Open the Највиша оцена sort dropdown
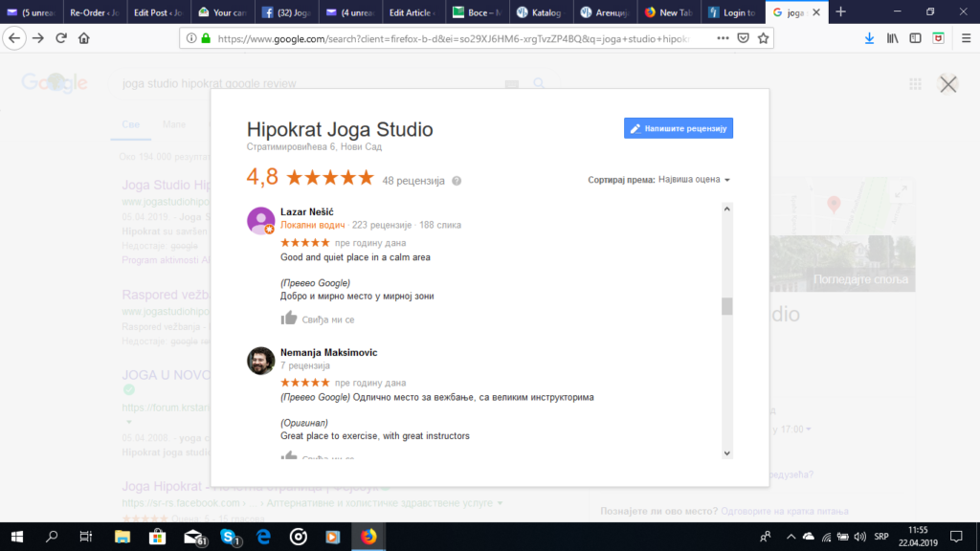 [694, 179]
